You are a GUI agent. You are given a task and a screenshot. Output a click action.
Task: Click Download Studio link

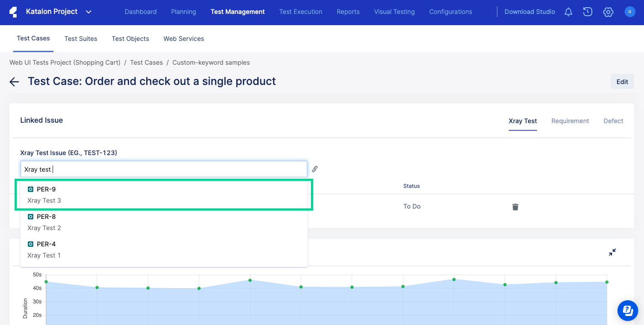(x=529, y=12)
